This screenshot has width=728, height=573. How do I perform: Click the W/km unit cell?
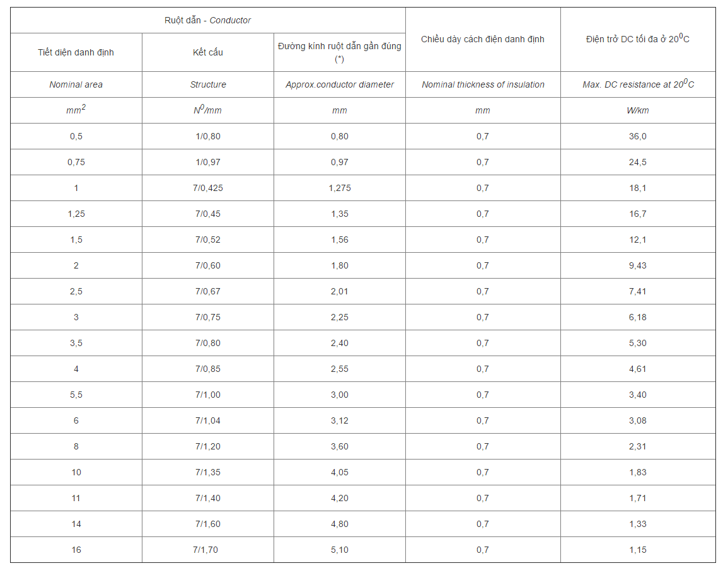[638, 110]
